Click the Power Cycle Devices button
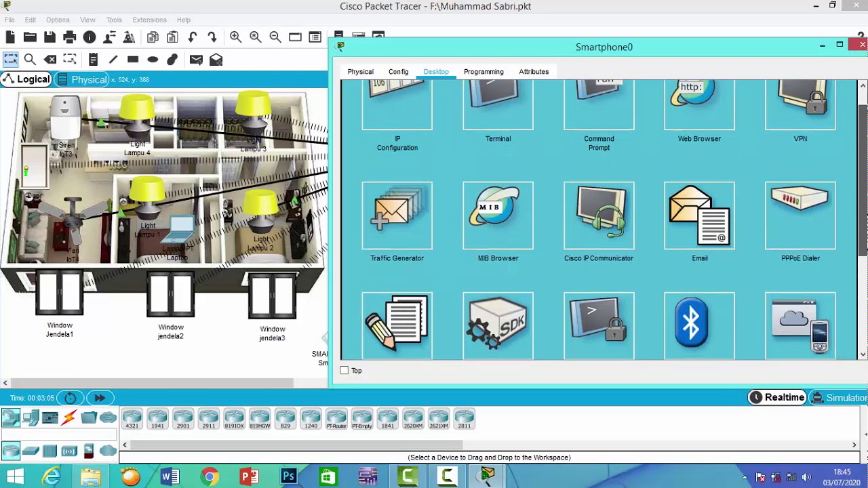The width and height of the screenshot is (868, 488). [x=71, y=398]
